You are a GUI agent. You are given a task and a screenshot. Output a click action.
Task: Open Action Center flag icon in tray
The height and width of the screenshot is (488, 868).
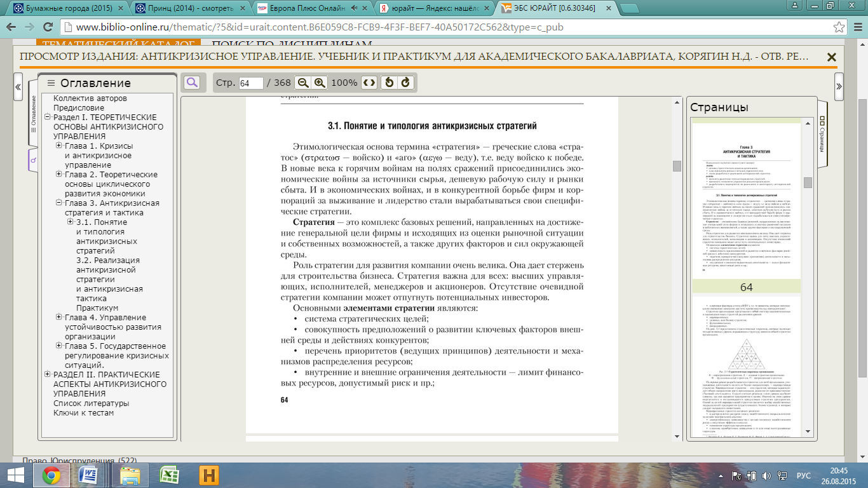click(736, 475)
